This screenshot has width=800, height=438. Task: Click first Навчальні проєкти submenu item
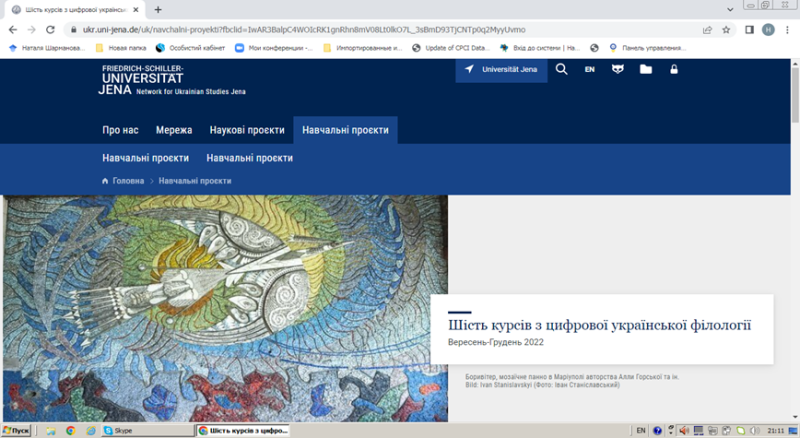pos(145,158)
